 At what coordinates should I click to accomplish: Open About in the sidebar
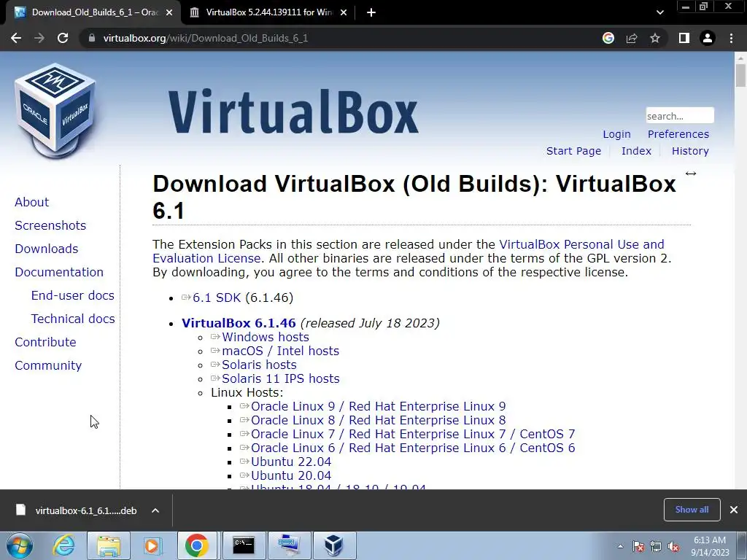(x=31, y=202)
